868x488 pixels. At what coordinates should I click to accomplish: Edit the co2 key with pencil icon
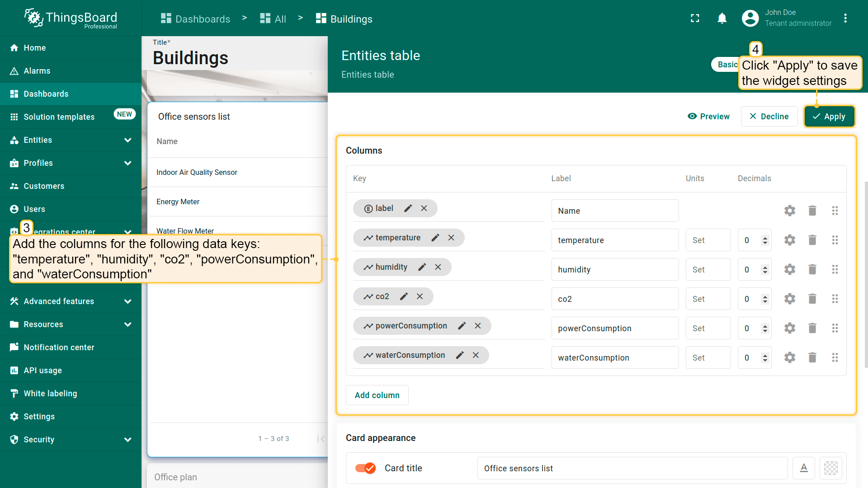(x=404, y=296)
